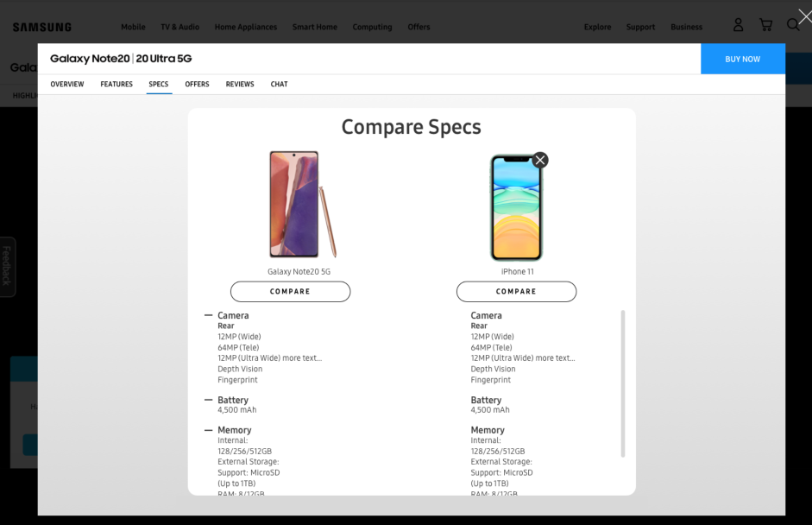Close the modal with the top-right X

pyautogui.click(x=805, y=17)
